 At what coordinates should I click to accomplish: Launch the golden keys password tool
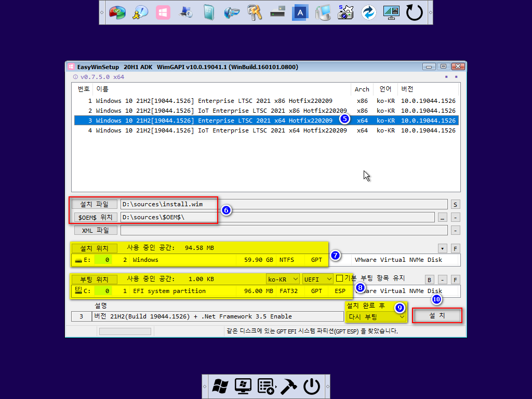coord(255,12)
